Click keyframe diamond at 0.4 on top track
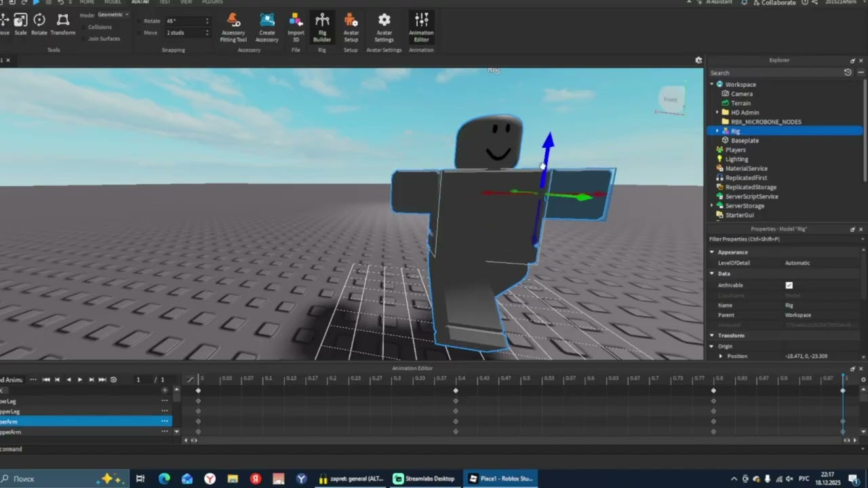This screenshot has width=868, height=488. [x=456, y=390]
